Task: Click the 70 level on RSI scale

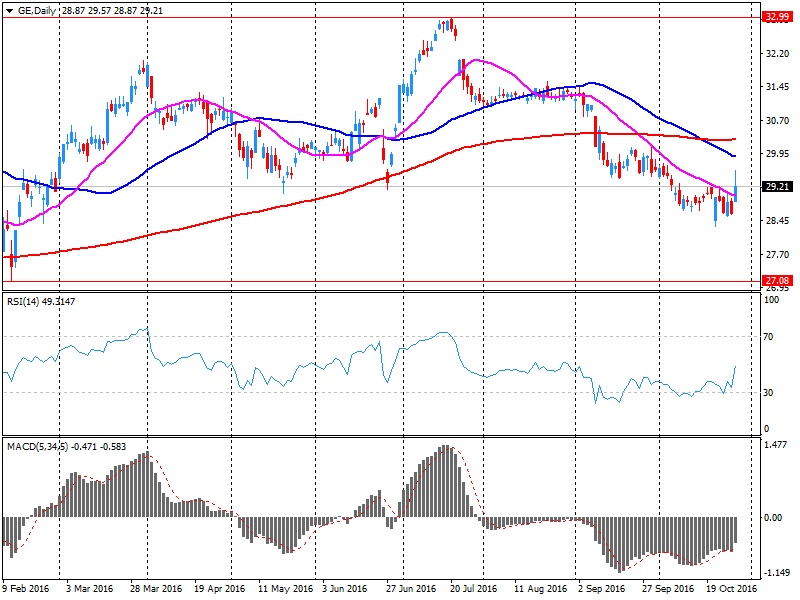Action: 769,337
